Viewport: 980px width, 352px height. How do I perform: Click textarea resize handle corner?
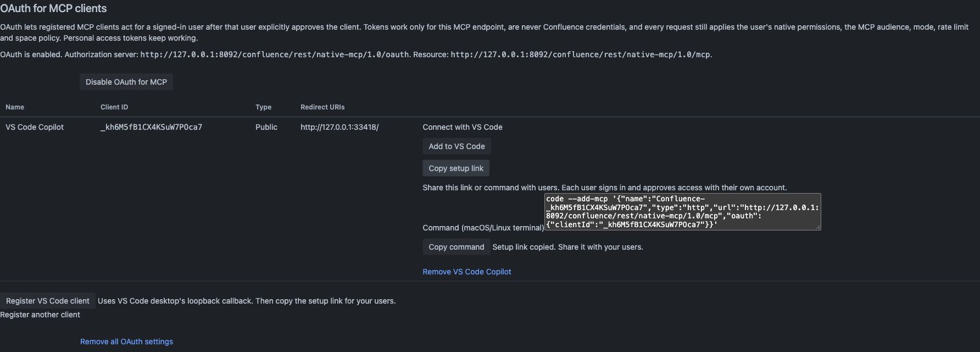pos(818,227)
